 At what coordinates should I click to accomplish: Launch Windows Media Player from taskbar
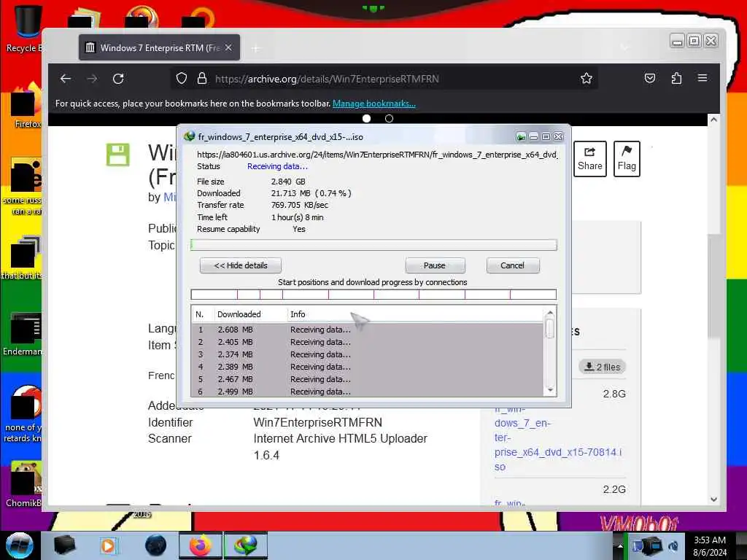pyautogui.click(x=109, y=545)
